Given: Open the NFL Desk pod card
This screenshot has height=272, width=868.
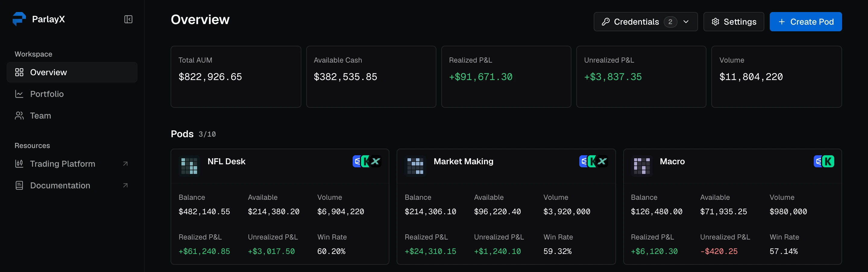Looking at the screenshot, I should (x=280, y=206).
